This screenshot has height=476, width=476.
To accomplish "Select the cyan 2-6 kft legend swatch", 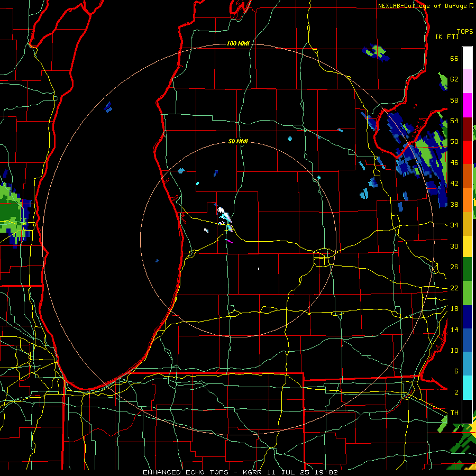I will [x=467, y=388].
